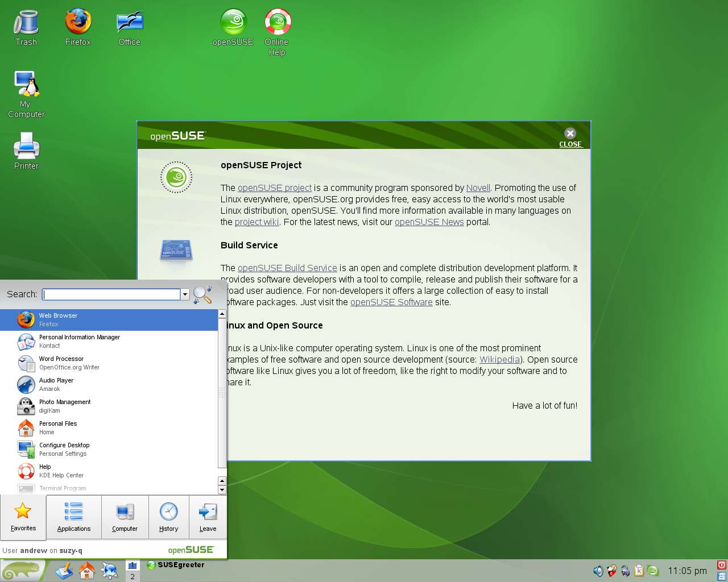
Task: Open Word Processor OpenOffice.org Writer
Action: click(x=109, y=363)
